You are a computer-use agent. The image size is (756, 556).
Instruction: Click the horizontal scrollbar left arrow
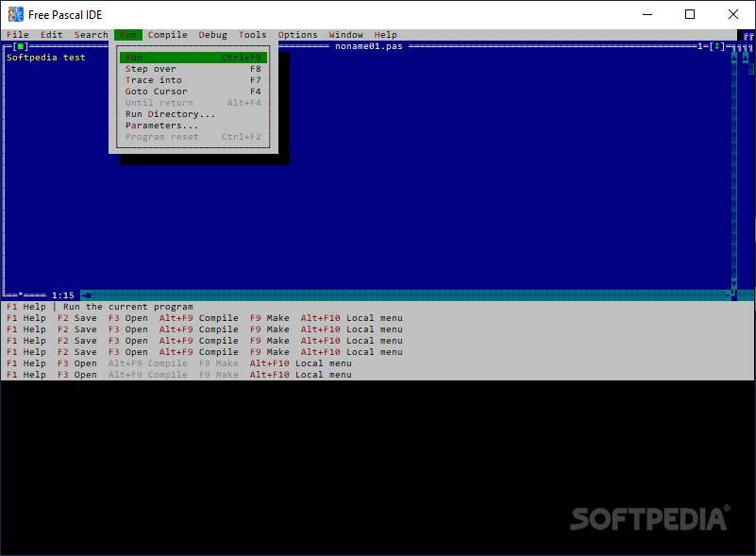(83, 295)
